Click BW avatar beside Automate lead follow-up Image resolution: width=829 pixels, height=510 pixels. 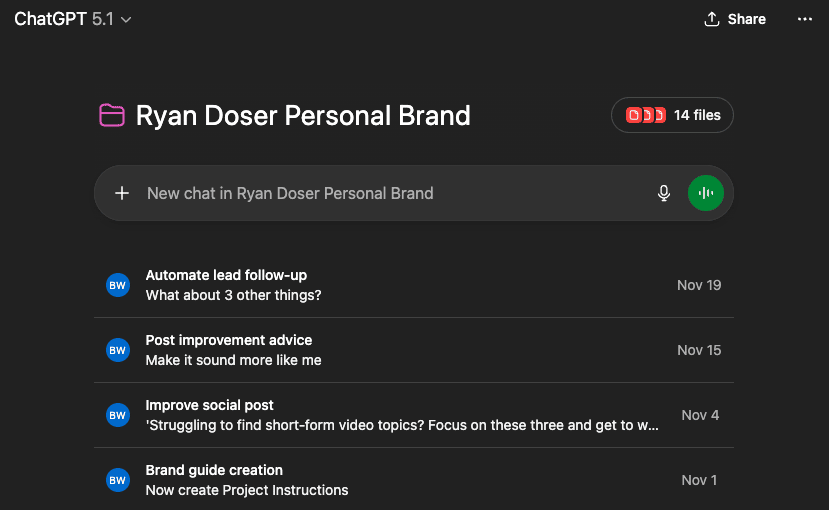(x=118, y=285)
